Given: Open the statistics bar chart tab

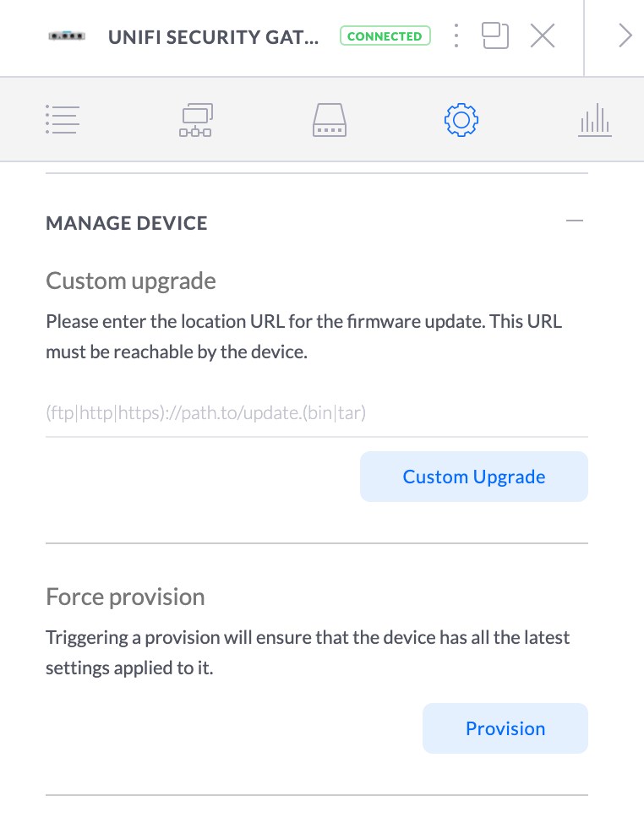Looking at the screenshot, I should click(x=595, y=119).
